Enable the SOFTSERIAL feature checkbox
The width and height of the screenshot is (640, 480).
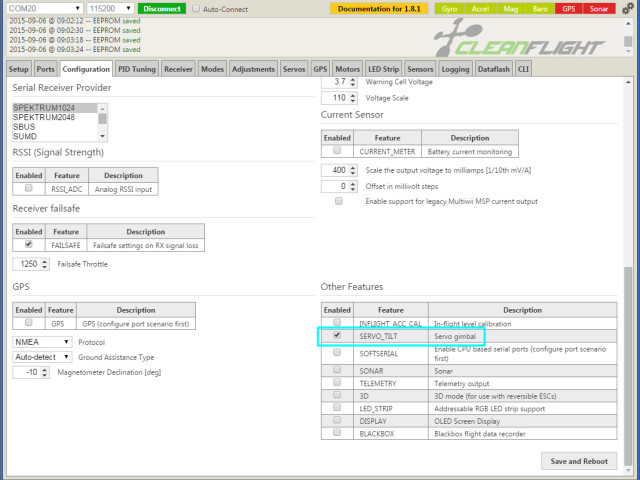pos(337,352)
